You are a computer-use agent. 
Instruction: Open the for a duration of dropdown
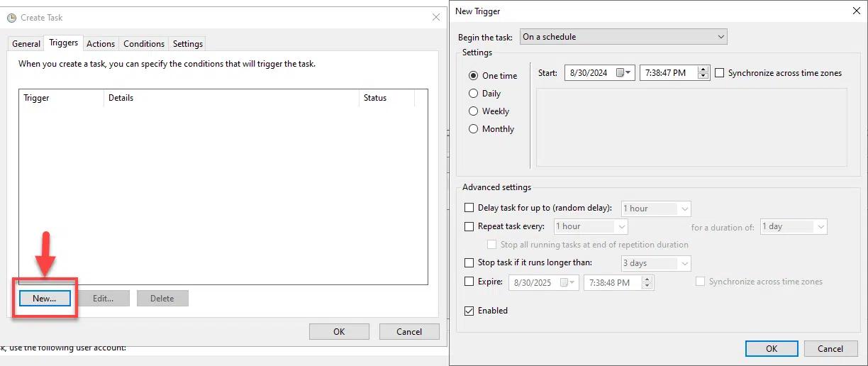[794, 227]
